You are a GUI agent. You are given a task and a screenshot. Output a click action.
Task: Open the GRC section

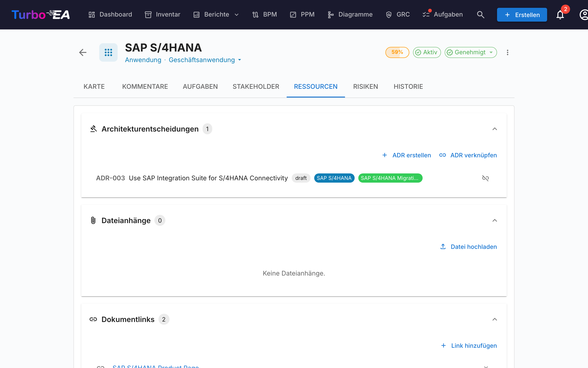(398, 14)
